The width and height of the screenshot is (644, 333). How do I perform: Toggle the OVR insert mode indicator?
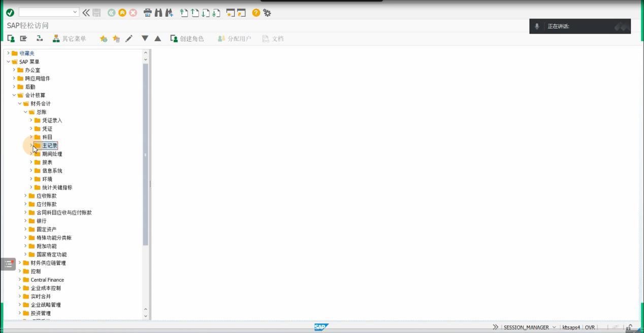click(590, 327)
